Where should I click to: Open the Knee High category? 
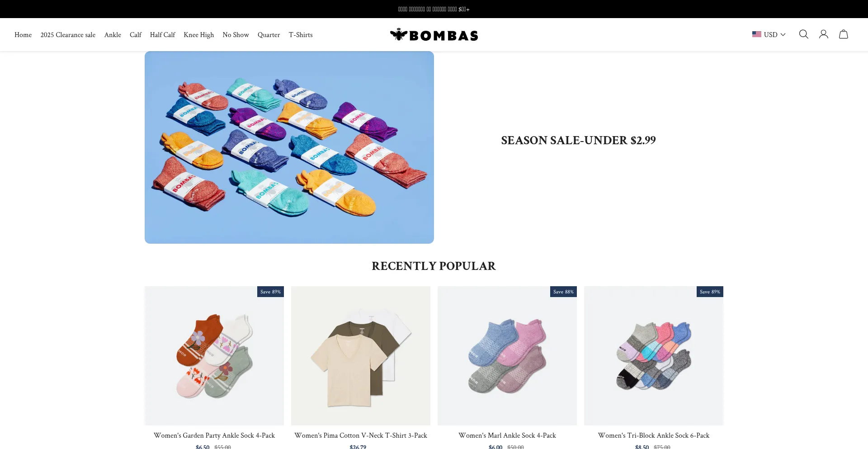tap(198, 35)
